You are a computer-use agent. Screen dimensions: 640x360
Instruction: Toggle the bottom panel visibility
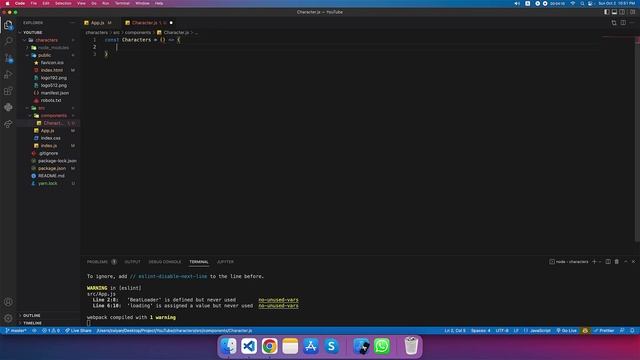614,12
